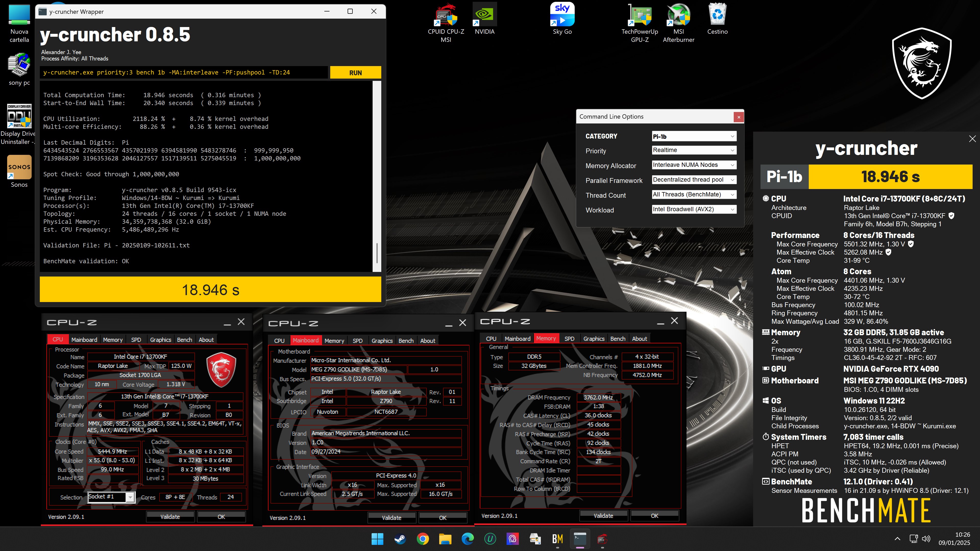The height and width of the screenshot is (551, 980).
Task: Open the terminal window taskbar icon
Action: pos(580,539)
